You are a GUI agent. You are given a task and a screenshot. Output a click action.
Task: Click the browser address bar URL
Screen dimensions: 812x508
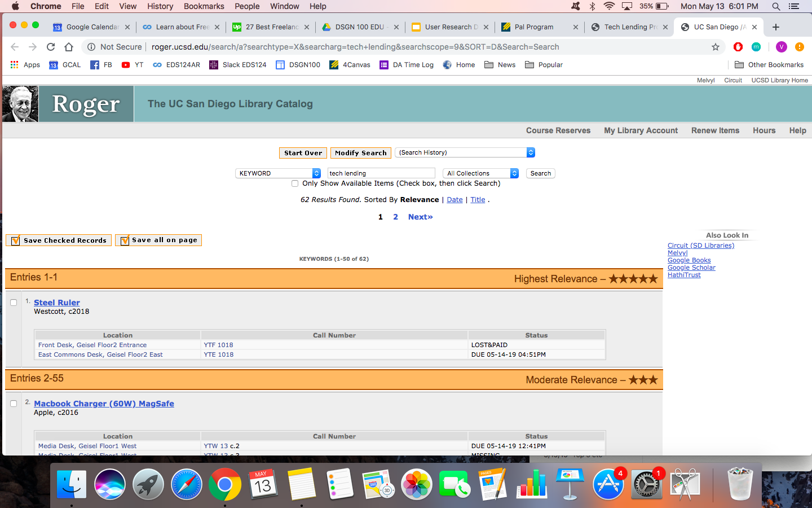point(355,47)
